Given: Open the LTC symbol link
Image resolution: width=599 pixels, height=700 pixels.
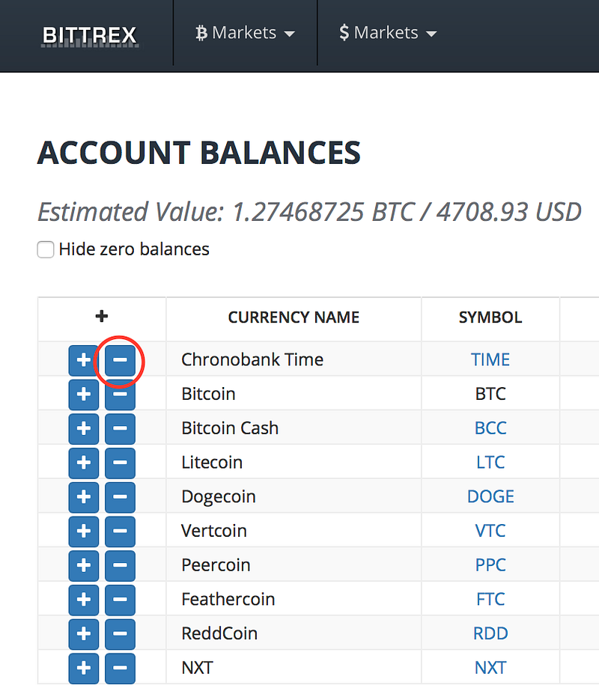Looking at the screenshot, I should pyautogui.click(x=490, y=463).
